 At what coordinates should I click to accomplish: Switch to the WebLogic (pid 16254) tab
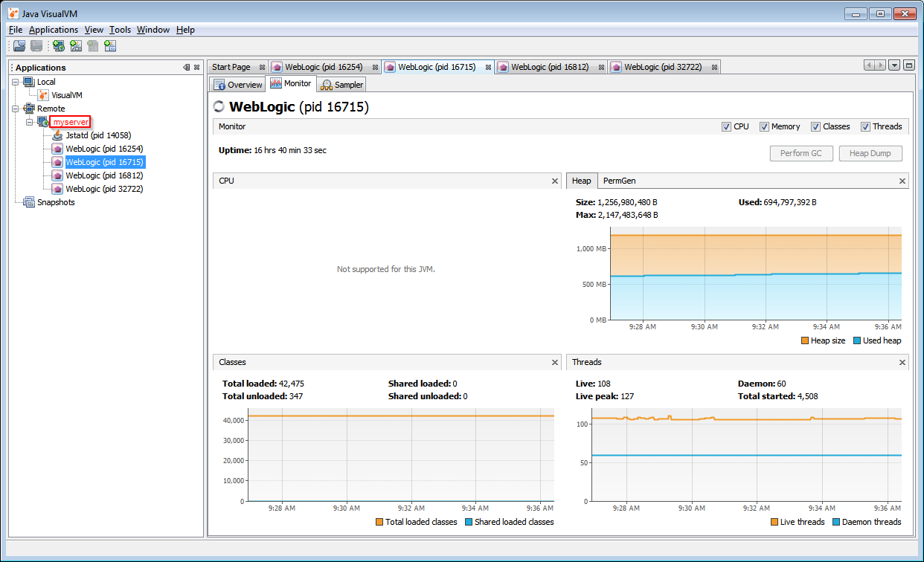coord(324,67)
